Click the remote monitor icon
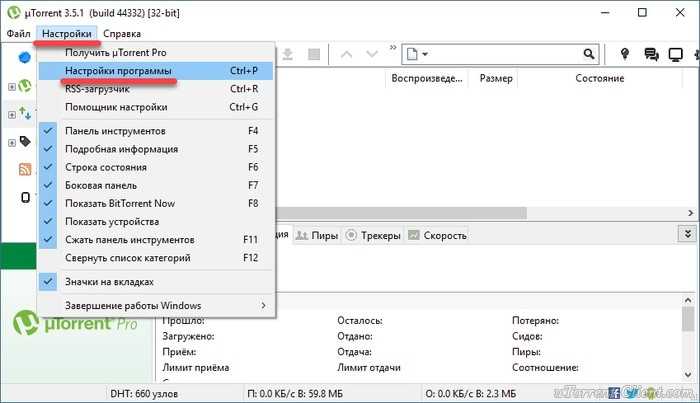 tap(675, 54)
